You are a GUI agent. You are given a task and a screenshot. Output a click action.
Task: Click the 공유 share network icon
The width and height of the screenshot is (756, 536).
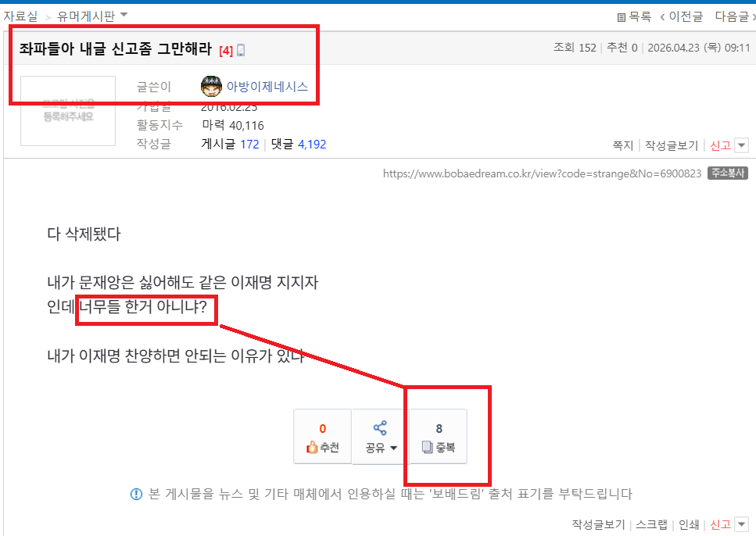point(380,427)
